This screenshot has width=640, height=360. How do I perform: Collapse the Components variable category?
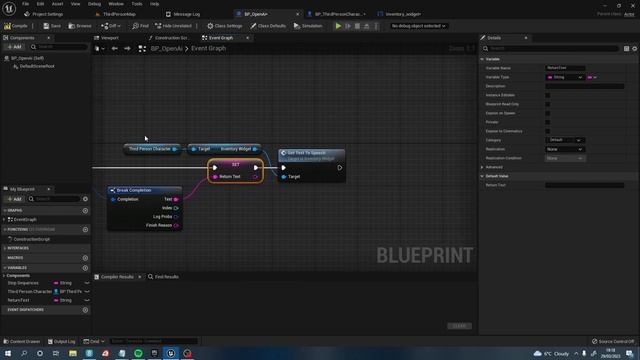[4, 276]
